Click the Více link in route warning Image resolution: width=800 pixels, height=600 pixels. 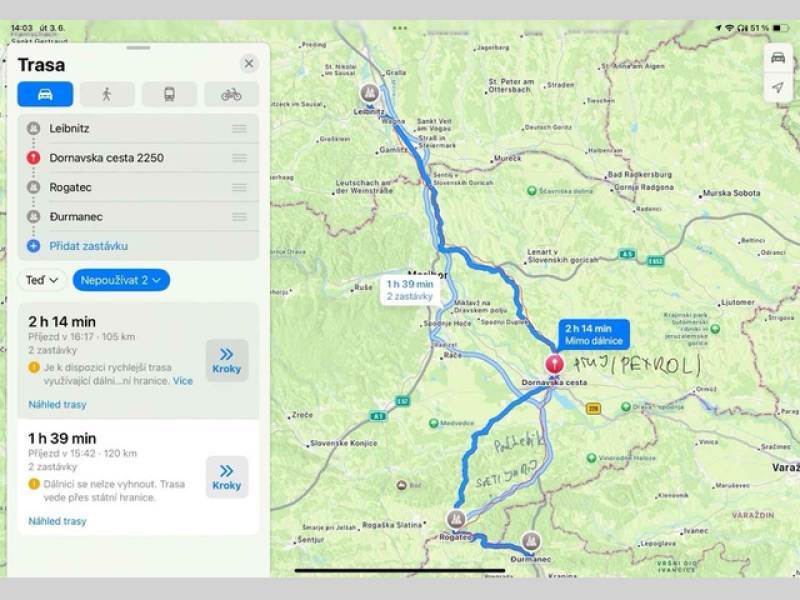183,381
